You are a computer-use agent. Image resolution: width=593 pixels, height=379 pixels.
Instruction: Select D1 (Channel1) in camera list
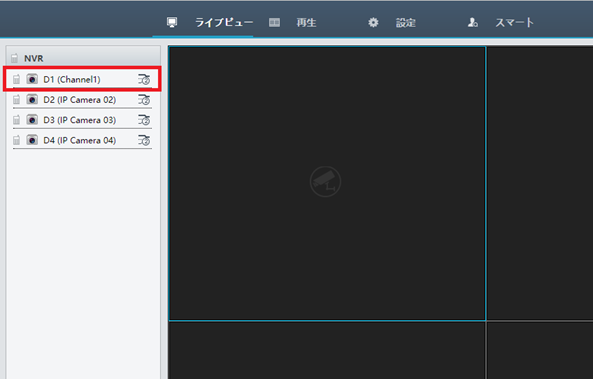pyautogui.click(x=72, y=79)
